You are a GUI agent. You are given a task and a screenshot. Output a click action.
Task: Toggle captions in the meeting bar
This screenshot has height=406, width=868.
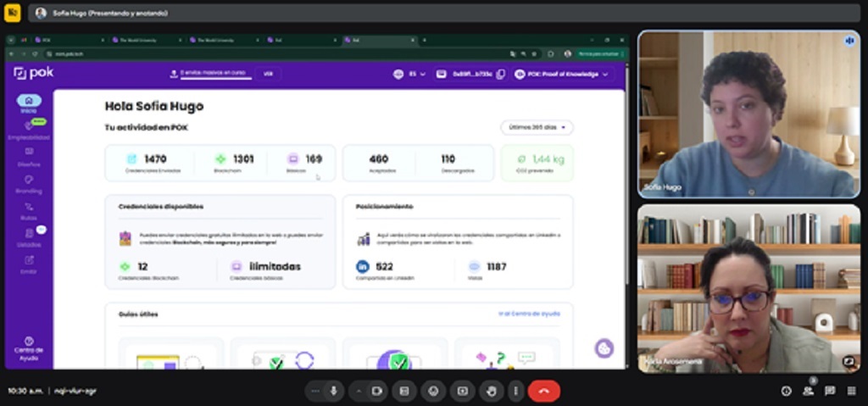point(404,391)
